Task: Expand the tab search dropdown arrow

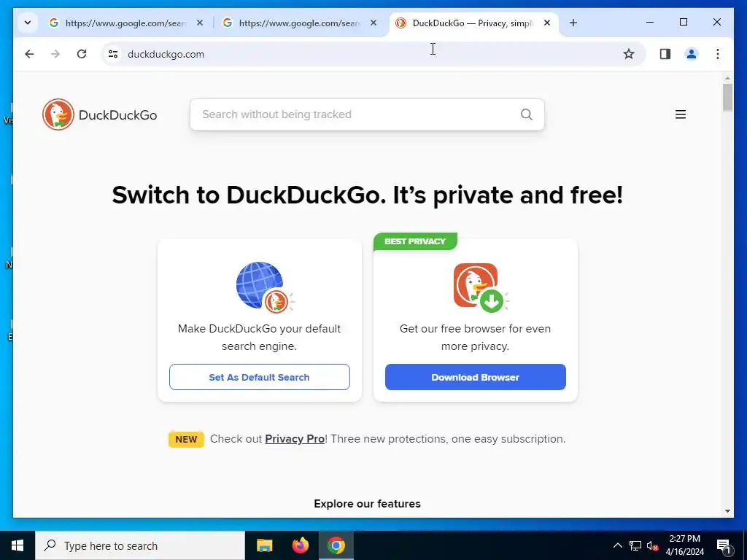Action: (x=28, y=23)
